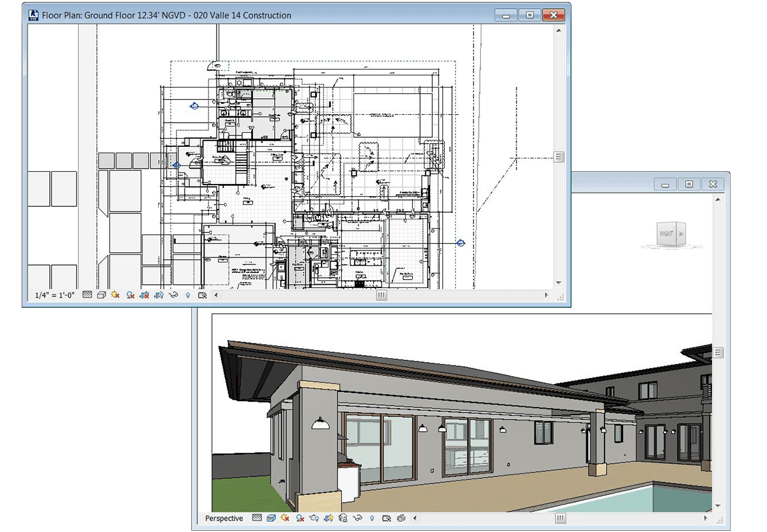Open the view scale menu showing 1/4" = 1'-0"

pyautogui.click(x=54, y=295)
